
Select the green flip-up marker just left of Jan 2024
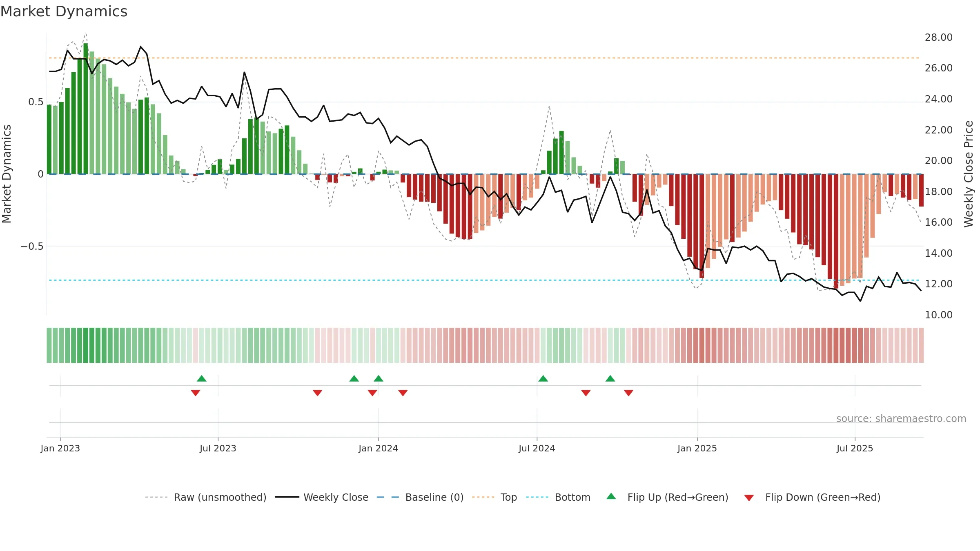pos(354,378)
